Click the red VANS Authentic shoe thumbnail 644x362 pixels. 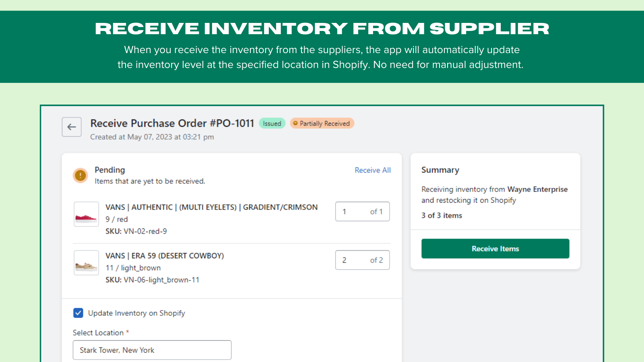coord(86,214)
